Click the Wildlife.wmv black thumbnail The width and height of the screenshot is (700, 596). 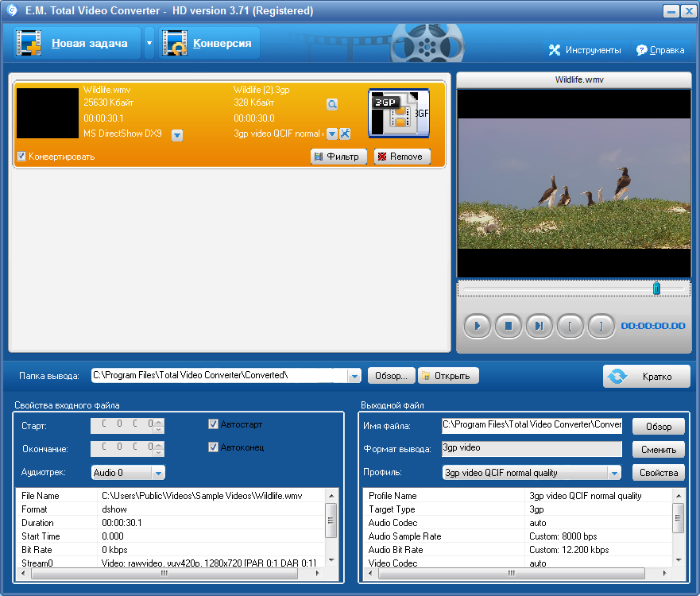click(x=48, y=113)
